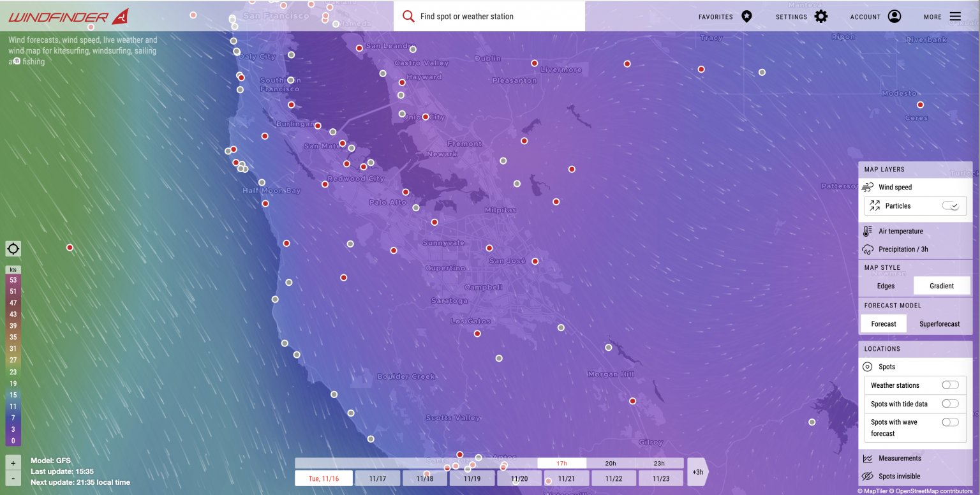
Task: Click the Spots invisible eye icon
Action: (x=868, y=476)
